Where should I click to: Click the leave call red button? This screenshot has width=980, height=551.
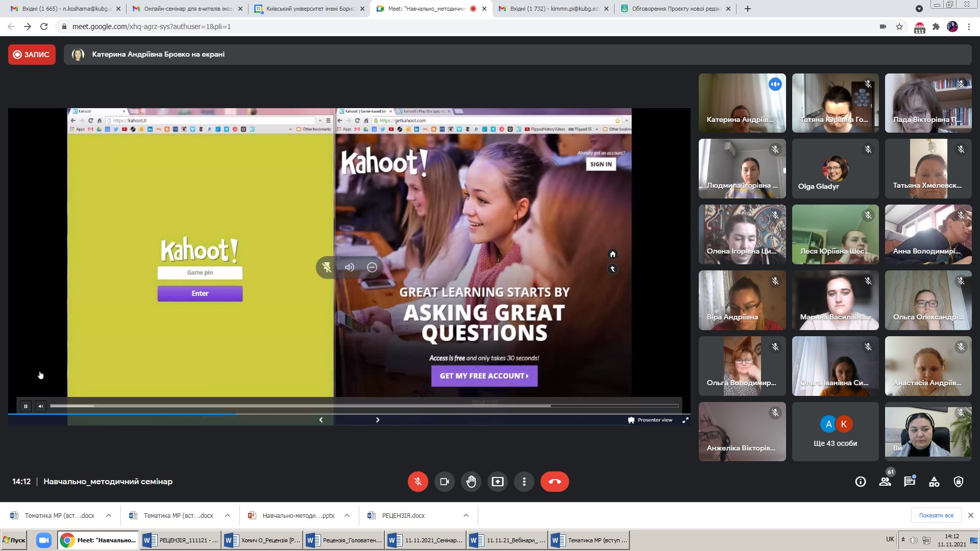(x=554, y=482)
